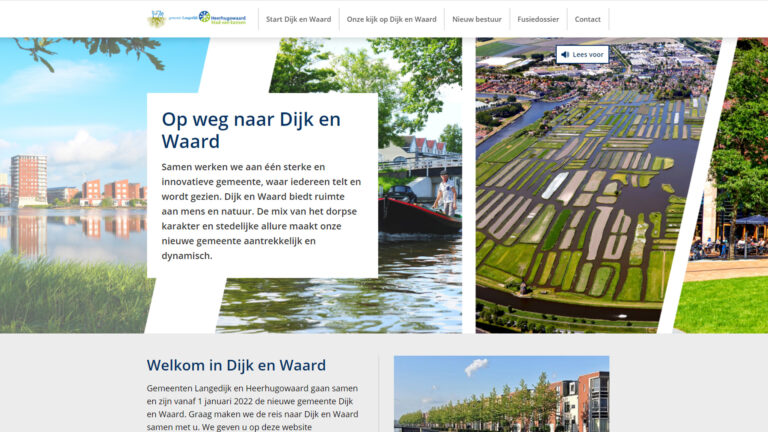Click the terrace photo at the far right

click(735, 230)
